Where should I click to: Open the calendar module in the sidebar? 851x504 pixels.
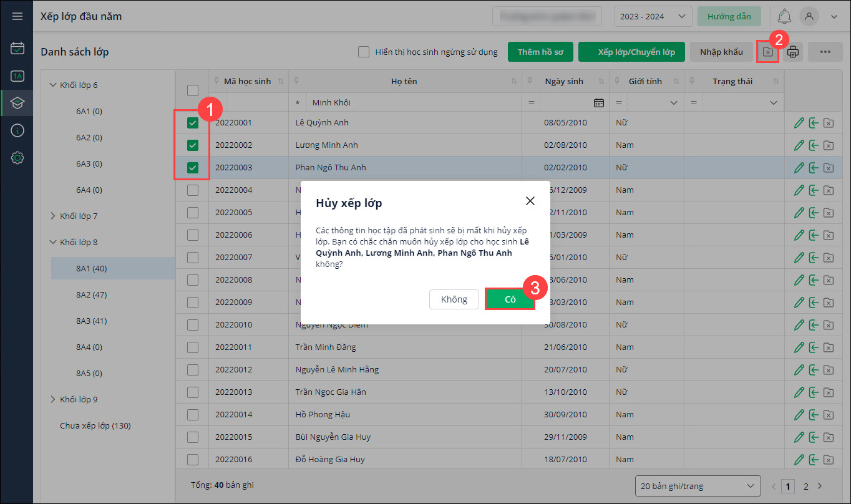click(x=17, y=48)
